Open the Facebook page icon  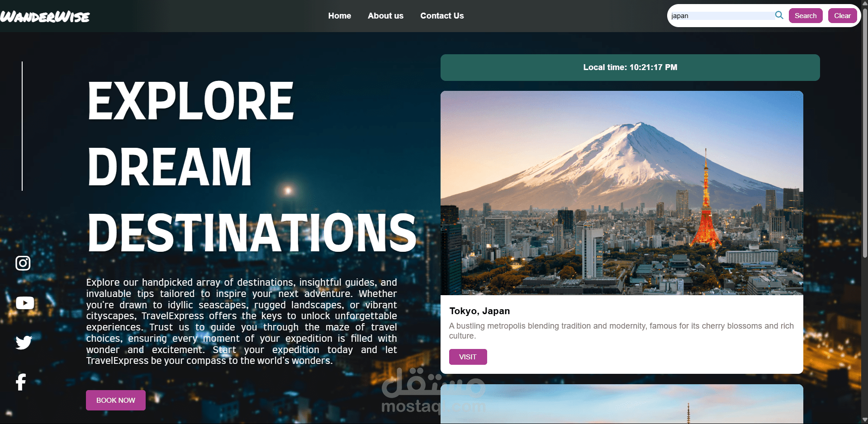(x=21, y=382)
